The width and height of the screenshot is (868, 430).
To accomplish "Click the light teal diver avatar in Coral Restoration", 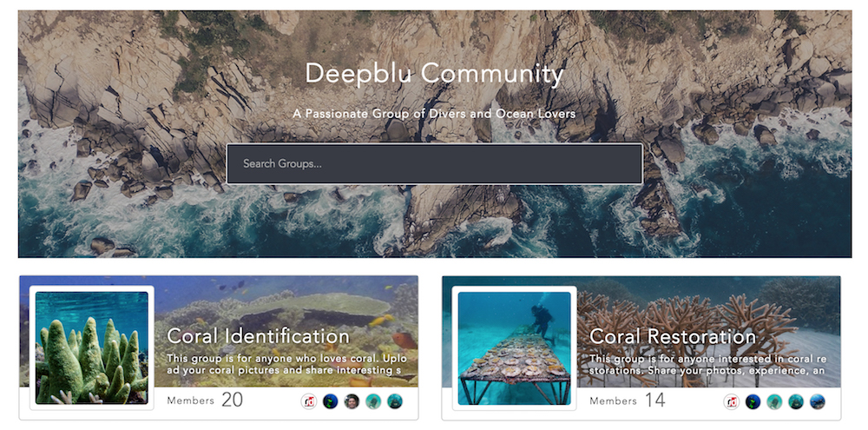I will (x=774, y=401).
